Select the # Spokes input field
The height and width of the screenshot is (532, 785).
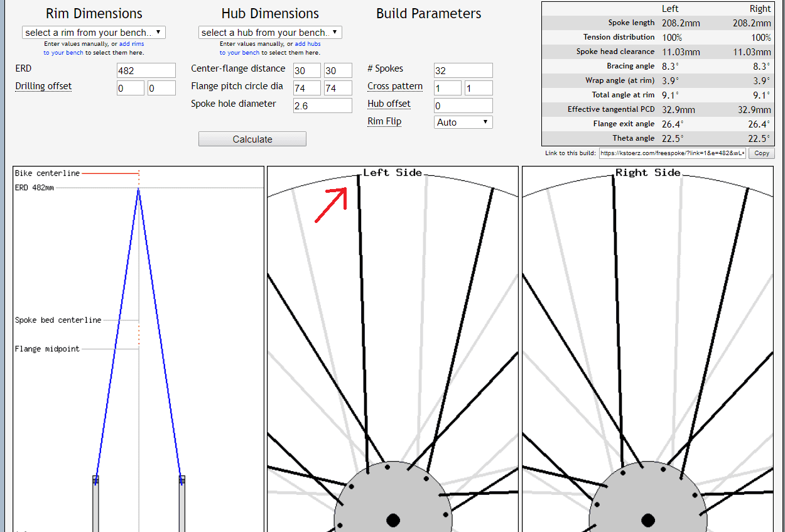(x=463, y=70)
